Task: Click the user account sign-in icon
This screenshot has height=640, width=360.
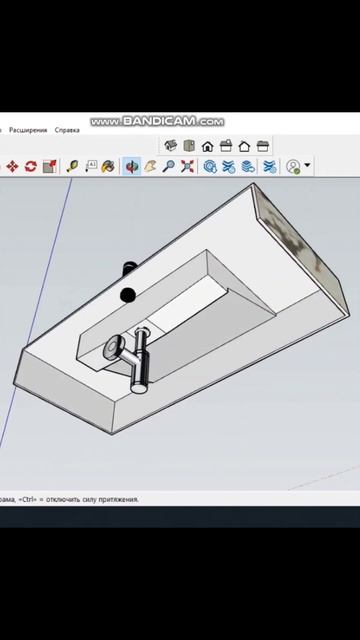Action: (293, 167)
